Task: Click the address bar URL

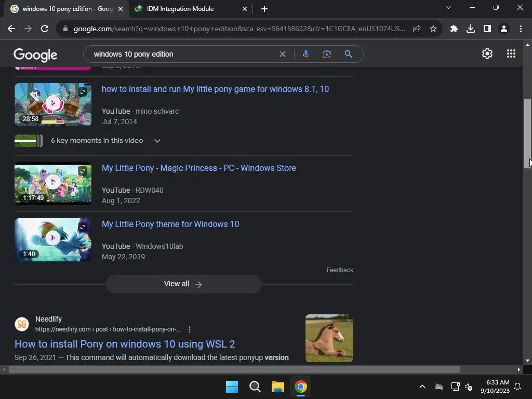Action: point(239,29)
